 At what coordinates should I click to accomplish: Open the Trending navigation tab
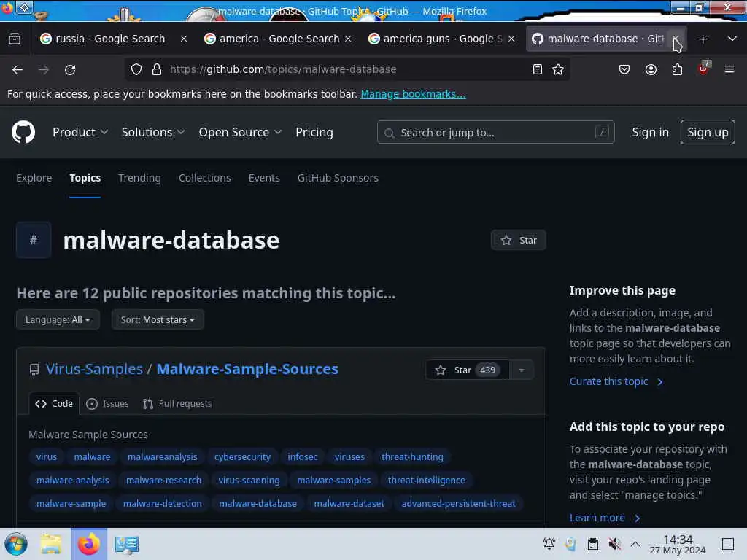click(x=139, y=178)
